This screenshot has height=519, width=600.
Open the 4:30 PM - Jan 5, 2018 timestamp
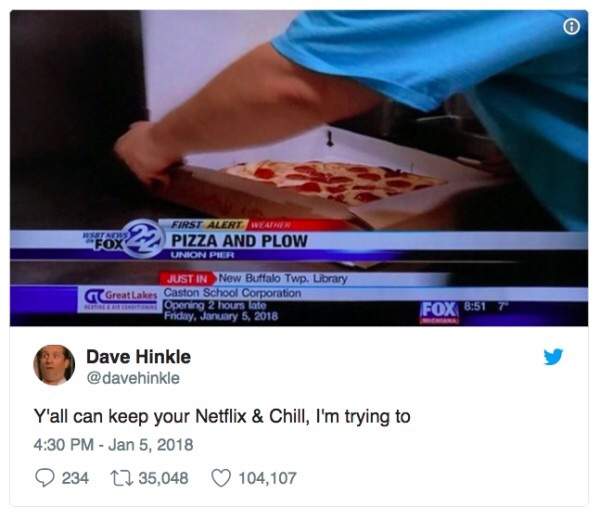(113, 445)
